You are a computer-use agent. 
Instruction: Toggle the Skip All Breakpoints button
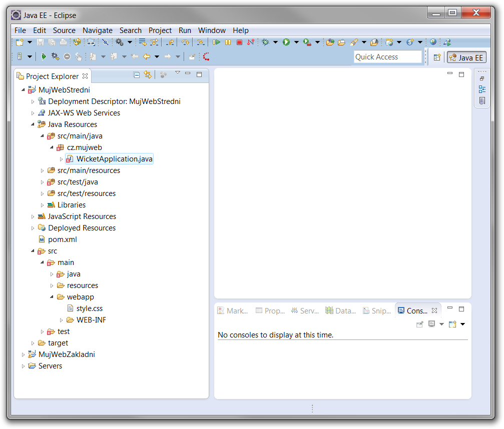105,42
